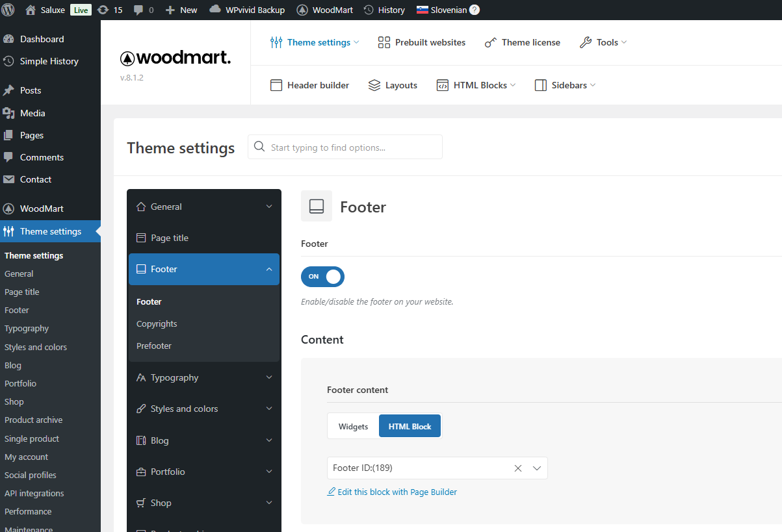Click the Layouts stack icon
Image resolution: width=782 pixels, height=532 pixels.
coord(374,85)
